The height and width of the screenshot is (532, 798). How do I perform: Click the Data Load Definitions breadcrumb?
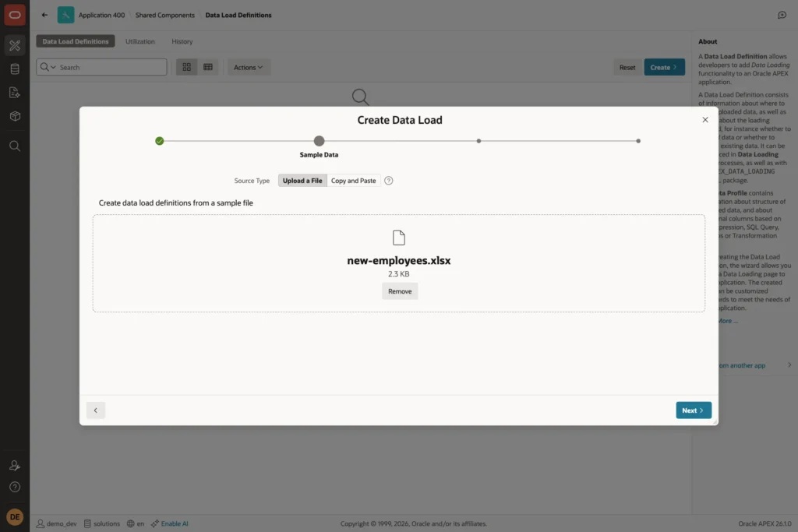coord(238,15)
